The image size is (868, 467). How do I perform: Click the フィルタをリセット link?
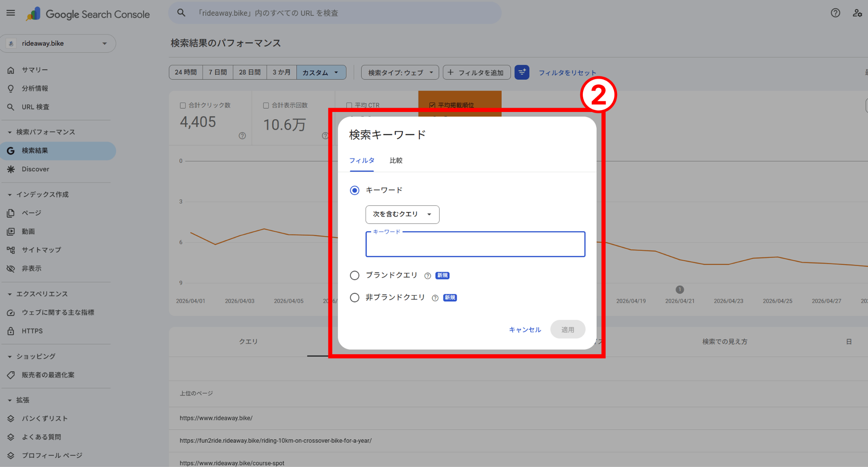567,73
